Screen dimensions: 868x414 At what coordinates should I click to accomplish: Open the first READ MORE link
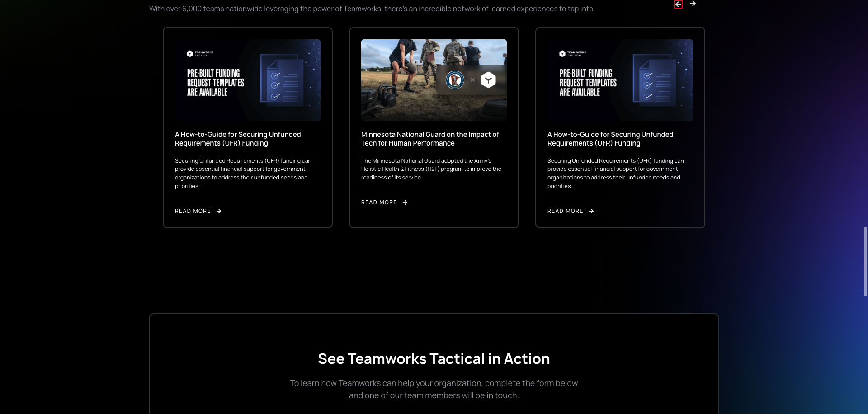tap(193, 211)
